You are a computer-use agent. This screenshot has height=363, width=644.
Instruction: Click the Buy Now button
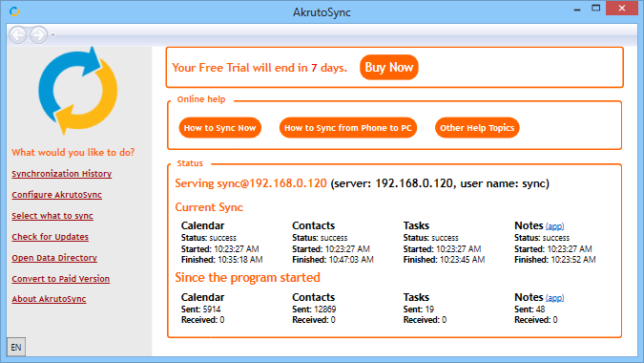click(x=388, y=68)
